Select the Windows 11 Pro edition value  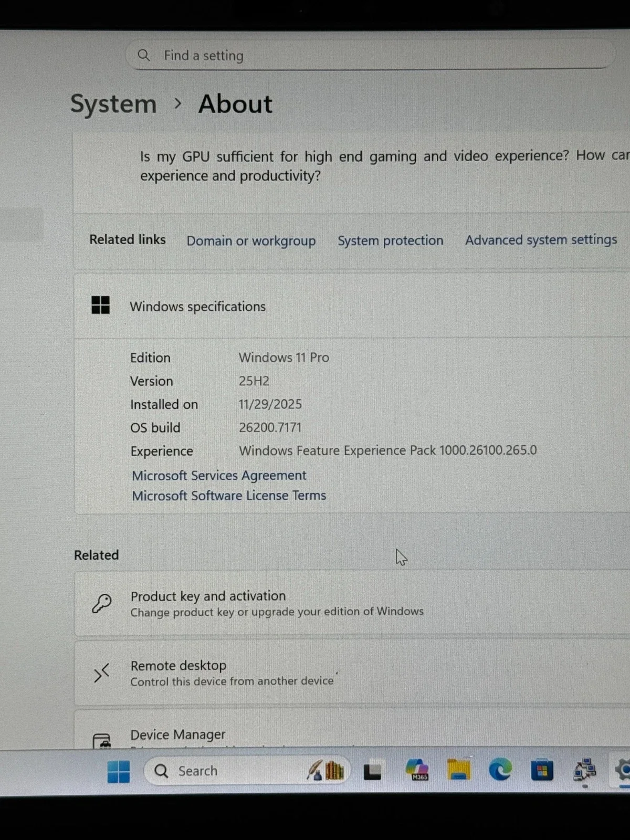click(x=284, y=358)
